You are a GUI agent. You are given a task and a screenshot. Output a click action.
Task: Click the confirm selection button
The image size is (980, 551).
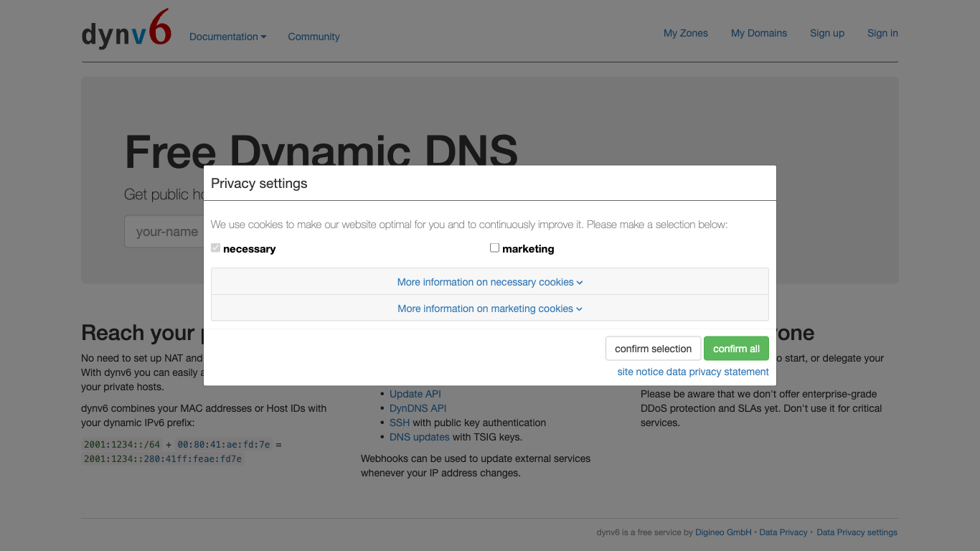point(653,349)
